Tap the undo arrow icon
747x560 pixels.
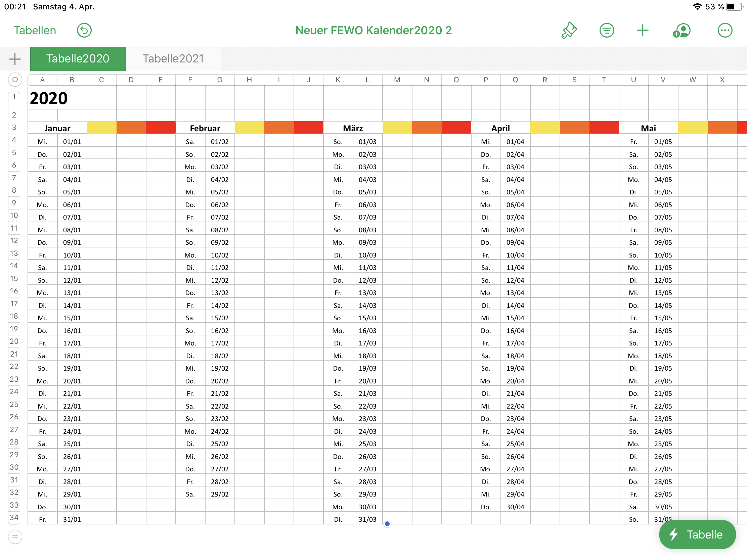(84, 30)
